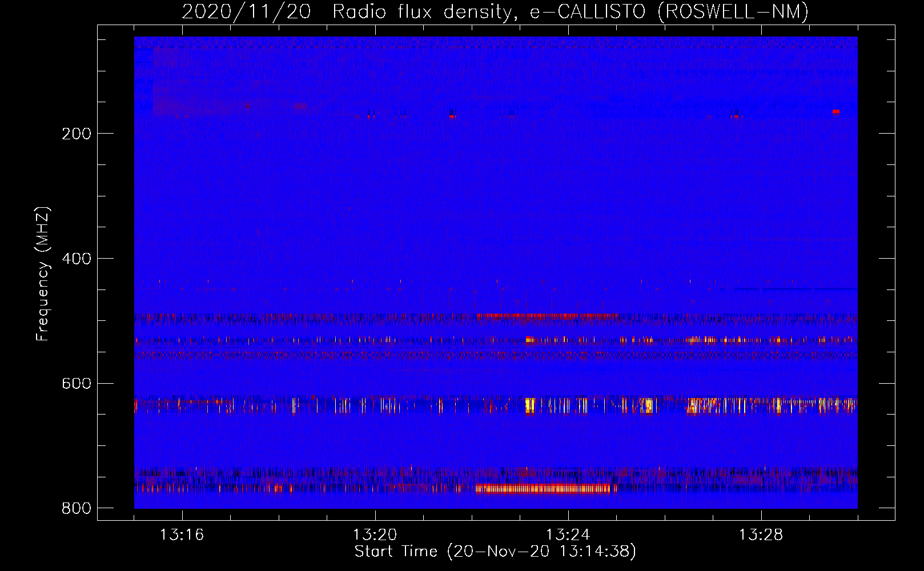Click the 600 frequency tick label
924x571 pixels.
(77, 383)
